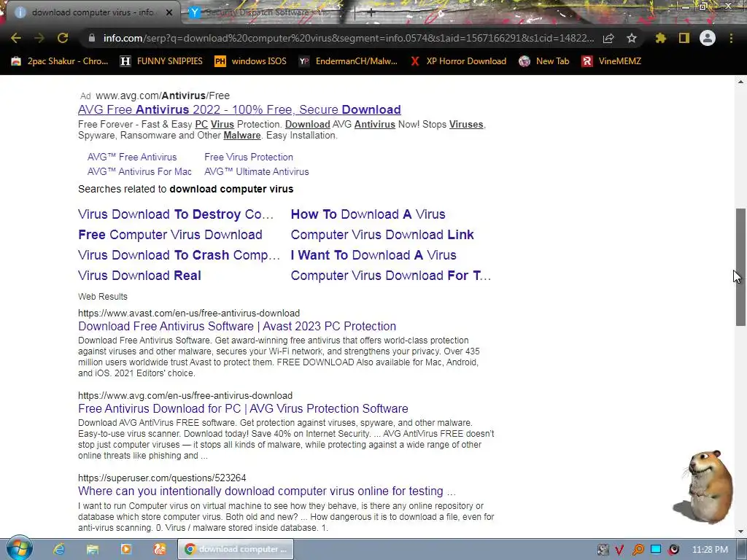Open the orange taskbar app icon

(160, 549)
